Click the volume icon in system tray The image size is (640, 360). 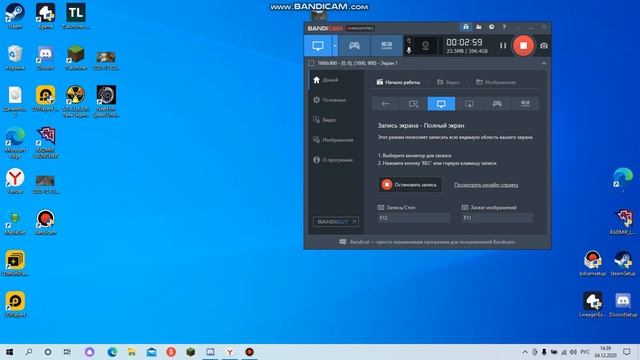(x=573, y=352)
